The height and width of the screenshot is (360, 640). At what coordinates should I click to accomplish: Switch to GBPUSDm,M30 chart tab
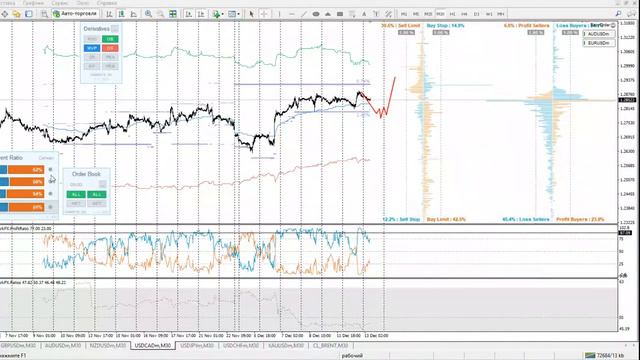pyautogui.click(x=18, y=346)
